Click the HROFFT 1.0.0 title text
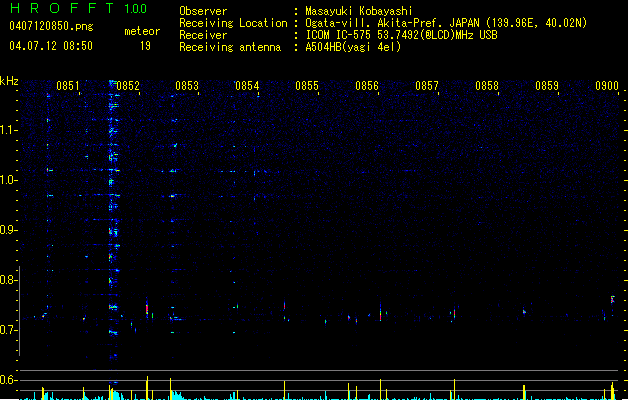This screenshot has height=400, width=629. pos(78,8)
